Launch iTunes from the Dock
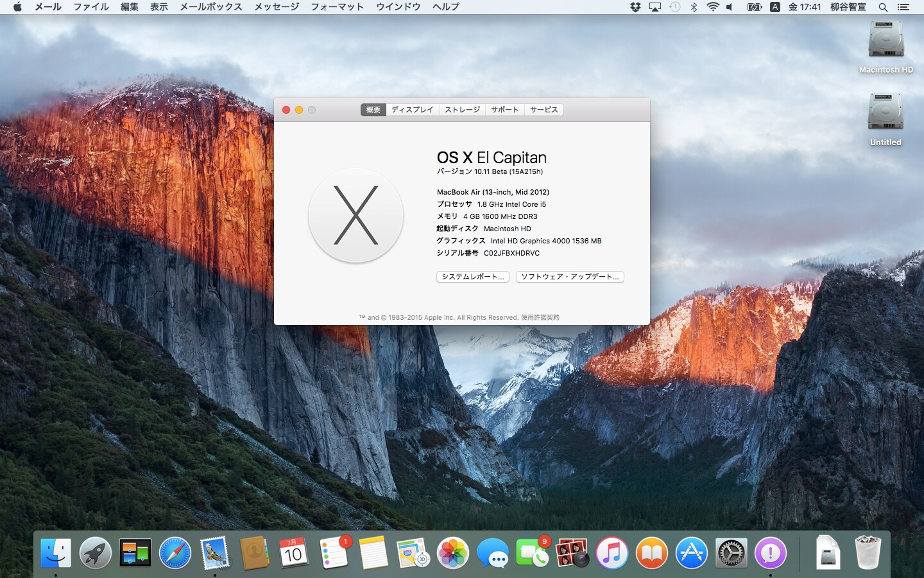 click(x=612, y=552)
